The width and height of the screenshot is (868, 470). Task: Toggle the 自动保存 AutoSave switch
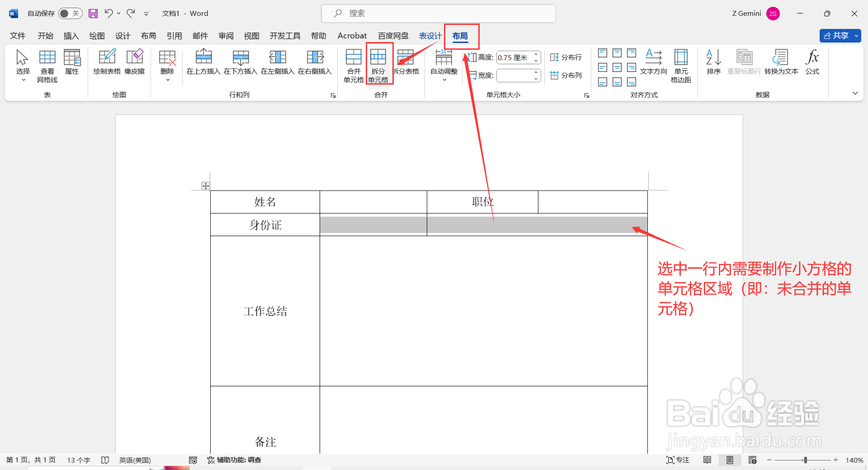click(70, 13)
